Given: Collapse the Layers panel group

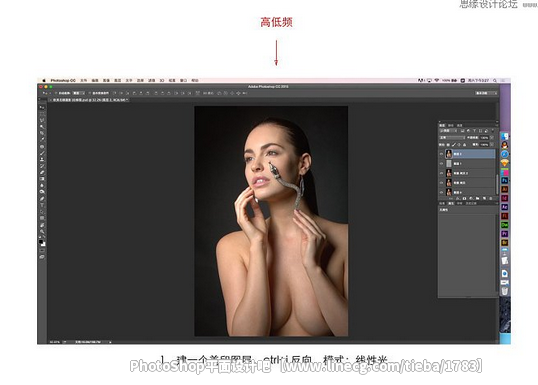Looking at the screenshot, I should pyautogui.click(x=497, y=121).
